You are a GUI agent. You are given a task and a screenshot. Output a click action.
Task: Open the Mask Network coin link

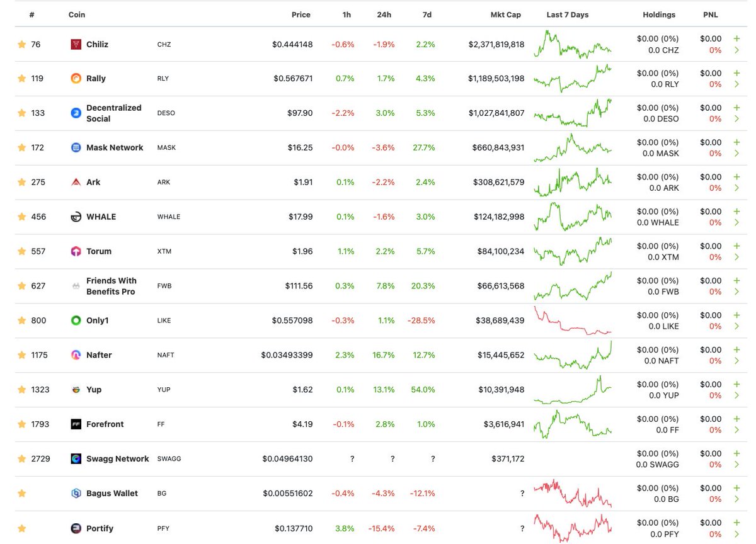(115, 147)
